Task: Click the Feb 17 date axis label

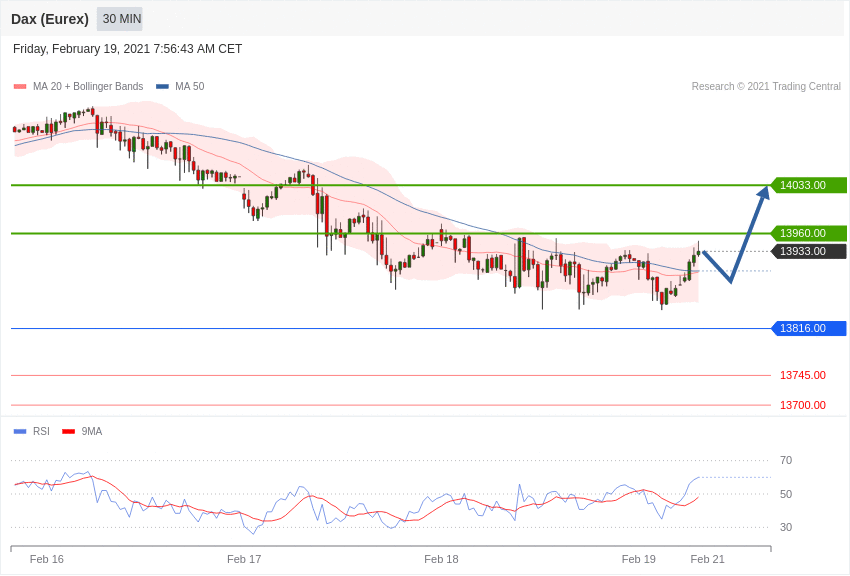Action: click(x=244, y=559)
